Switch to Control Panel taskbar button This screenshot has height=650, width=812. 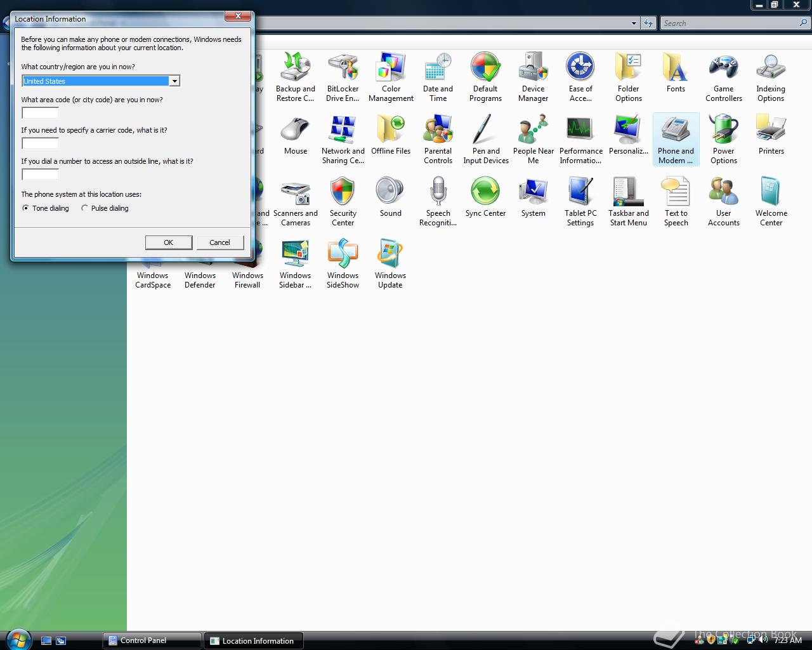(152, 640)
